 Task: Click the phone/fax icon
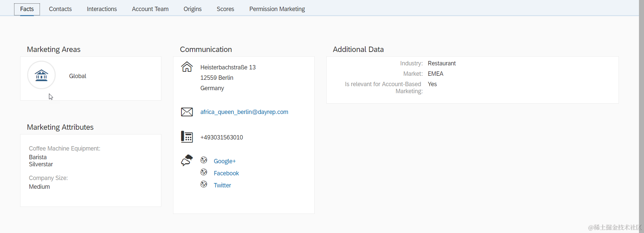click(187, 137)
